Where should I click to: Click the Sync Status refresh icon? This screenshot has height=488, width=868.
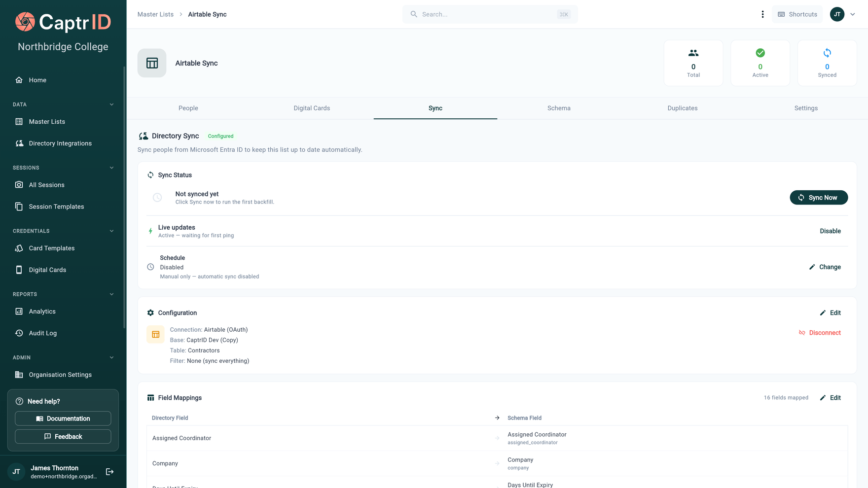[150, 175]
